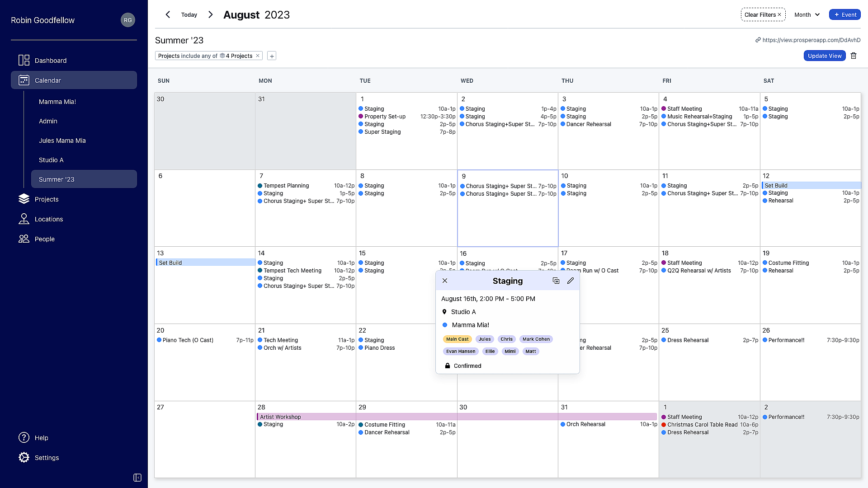The width and height of the screenshot is (868, 488).
Task: Click the Update View button
Action: click(825, 56)
